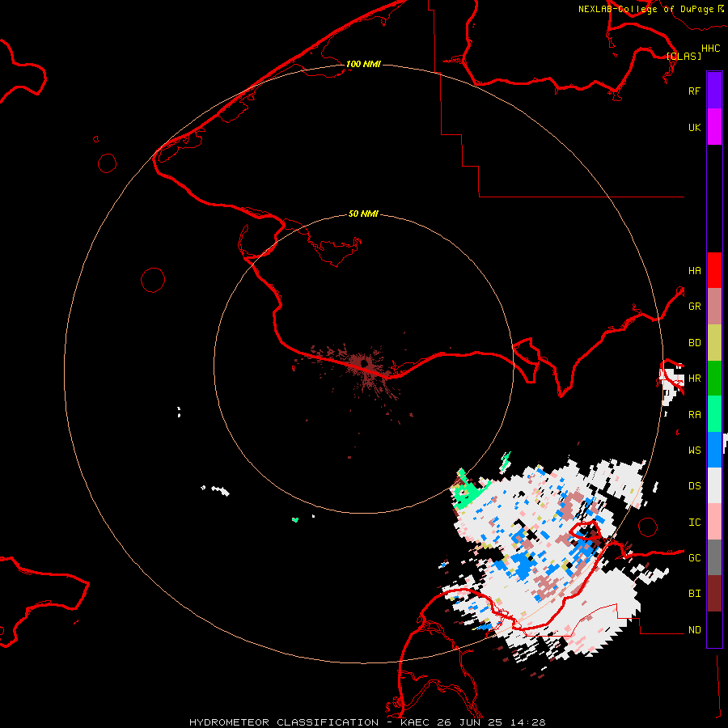Click the GC legend label
The width and height of the screenshot is (728, 728).
[x=694, y=558]
